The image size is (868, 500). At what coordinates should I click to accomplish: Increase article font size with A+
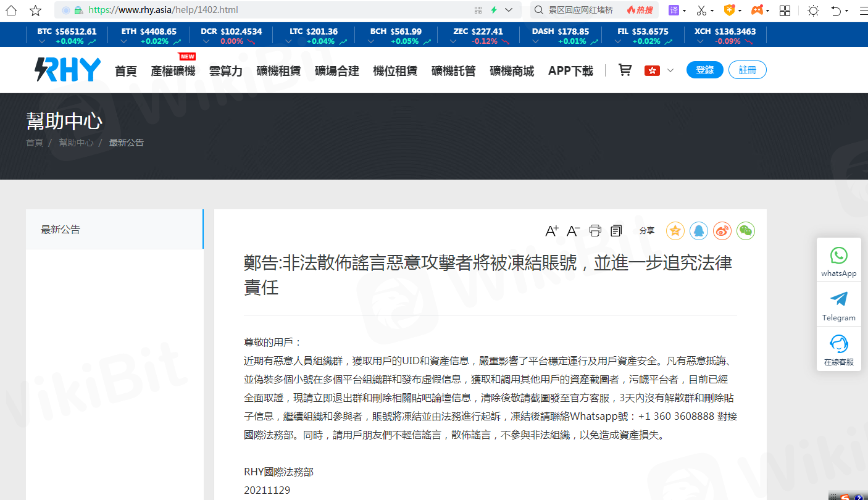tap(552, 231)
